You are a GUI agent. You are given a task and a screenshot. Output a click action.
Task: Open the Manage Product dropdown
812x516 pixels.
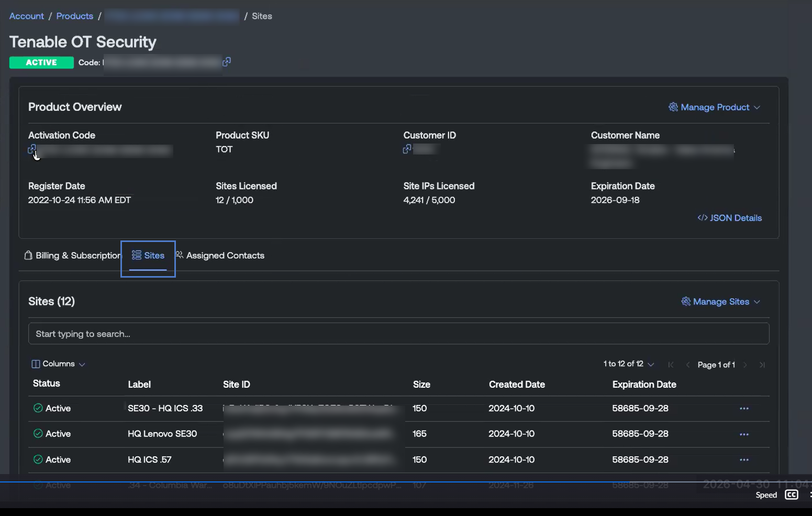[x=714, y=107]
